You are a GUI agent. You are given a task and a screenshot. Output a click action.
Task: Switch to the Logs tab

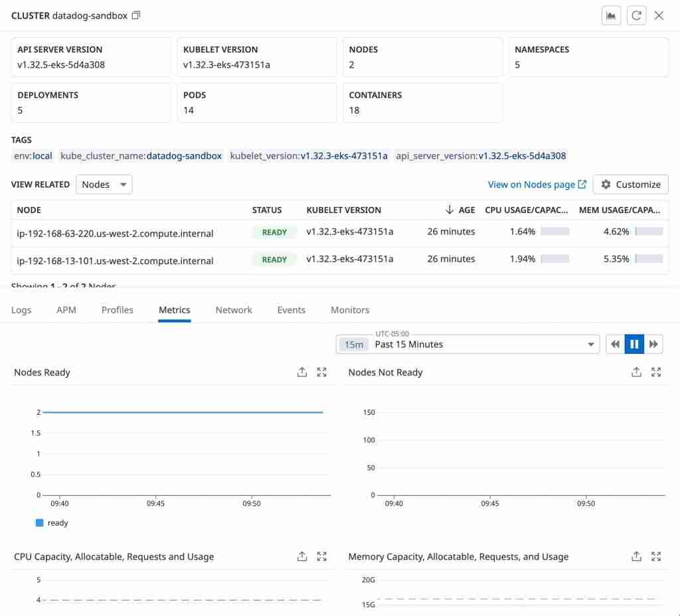click(x=21, y=310)
